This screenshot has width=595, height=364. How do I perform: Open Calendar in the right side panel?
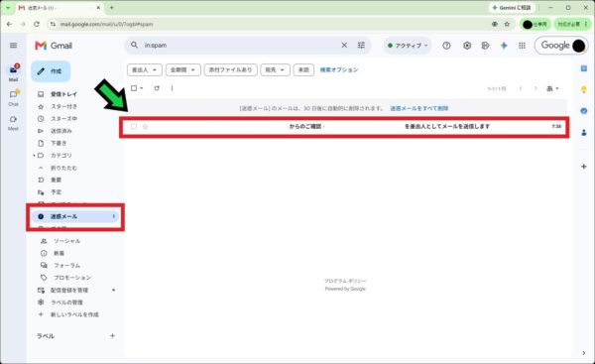[584, 68]
